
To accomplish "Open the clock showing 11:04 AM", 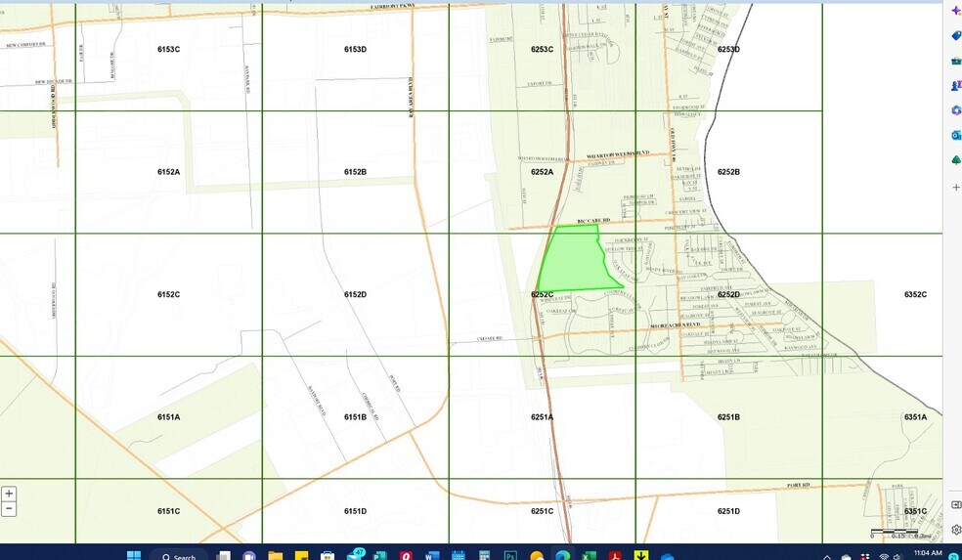I will tap(927, 553).
